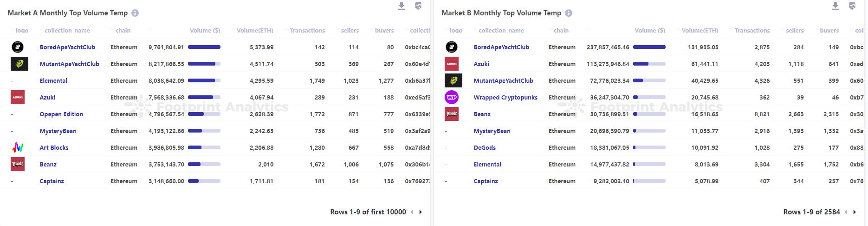Image resolution: width=868 pixels, height=226 pixels.
Task: Click the info icon beside Market A title
Action: (x=135, y=13)
